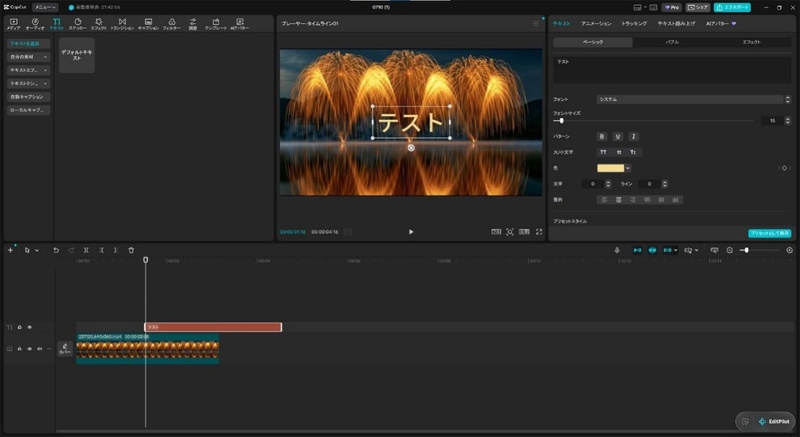Switch to the アニメーション tab
Image resolution: width=800 pixels, height=437 pixels.
pyautogui.click(x=596, y=24)
